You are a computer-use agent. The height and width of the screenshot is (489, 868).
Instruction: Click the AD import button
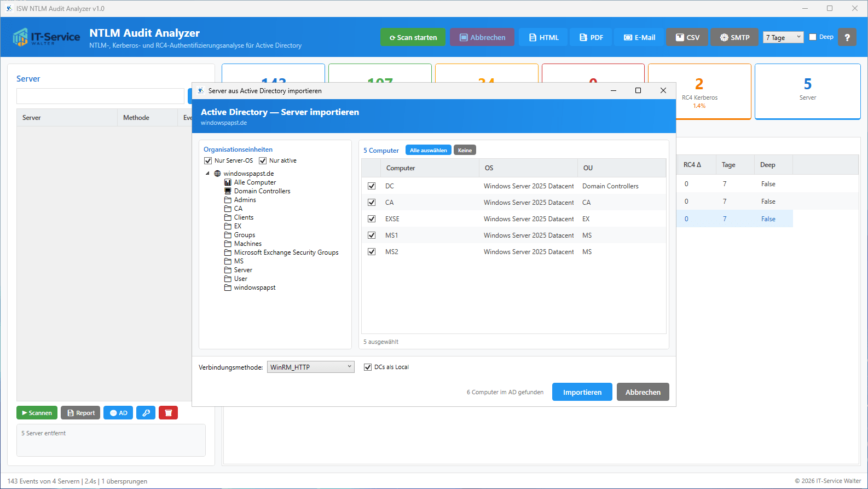coord(118,413)
